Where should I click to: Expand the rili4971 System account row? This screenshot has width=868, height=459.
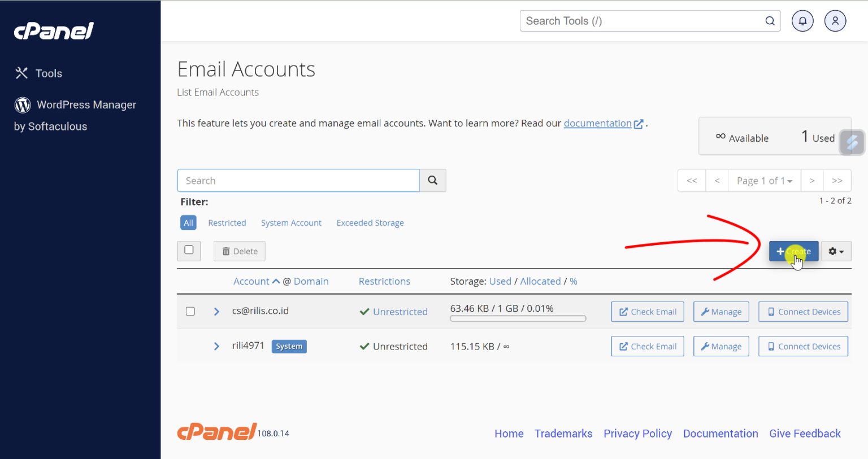click(216, 346)
